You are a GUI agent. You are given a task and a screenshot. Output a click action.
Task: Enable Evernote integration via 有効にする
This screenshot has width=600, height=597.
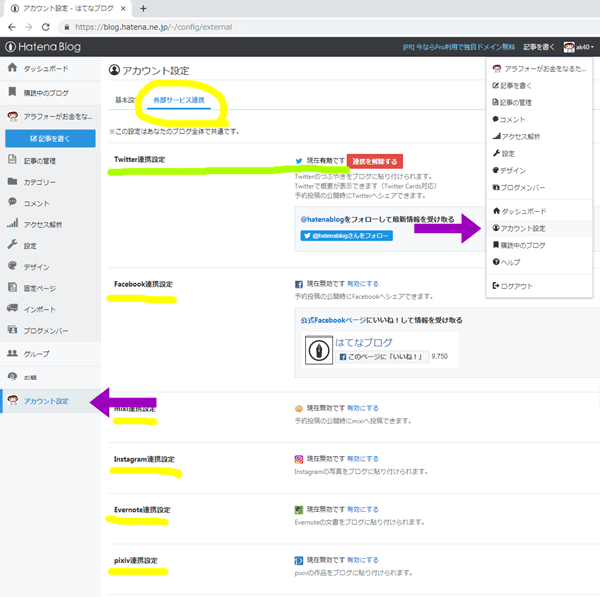click(363, 510)
